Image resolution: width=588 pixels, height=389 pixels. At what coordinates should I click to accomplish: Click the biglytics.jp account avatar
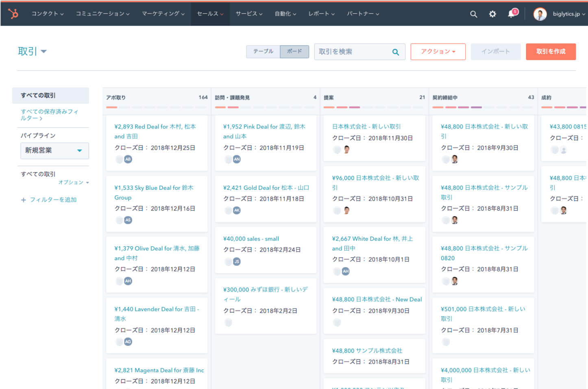(540, 14)
